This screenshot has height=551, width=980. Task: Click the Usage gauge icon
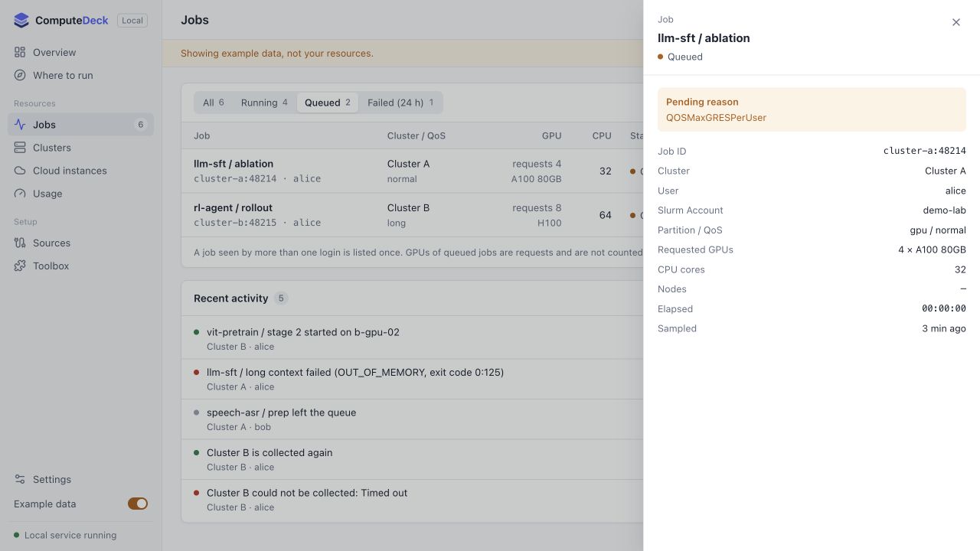[20, 194]
